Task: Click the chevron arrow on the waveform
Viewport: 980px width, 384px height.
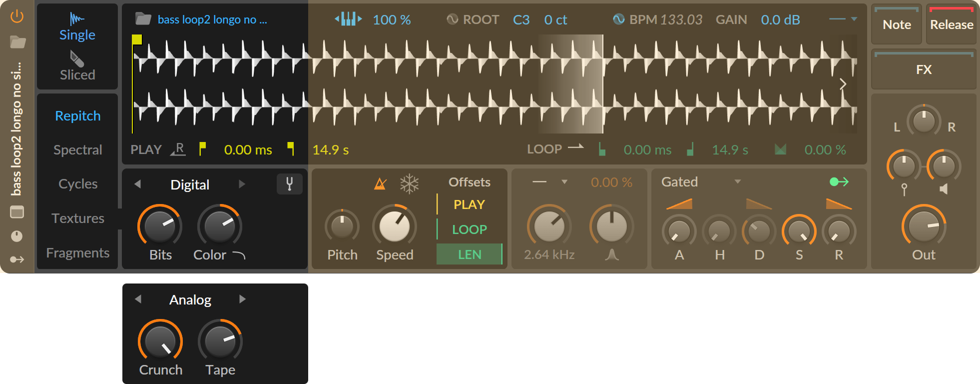Action: click(843, 84)
